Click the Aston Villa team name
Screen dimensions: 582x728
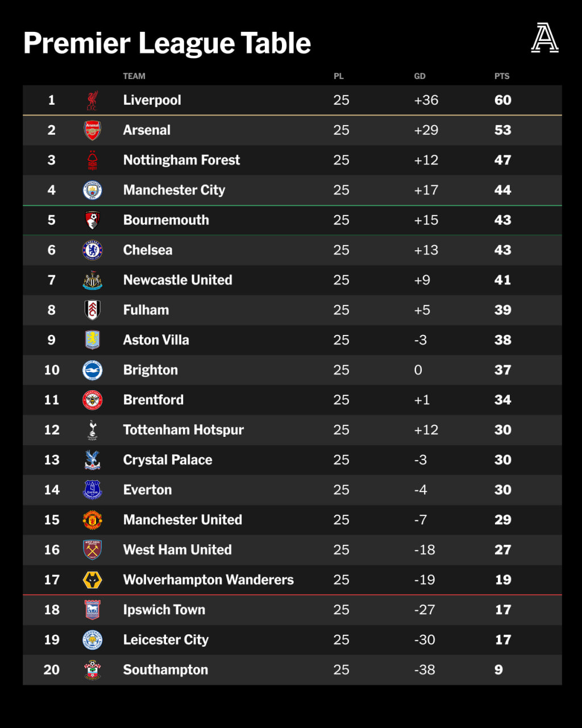point(156,340)
